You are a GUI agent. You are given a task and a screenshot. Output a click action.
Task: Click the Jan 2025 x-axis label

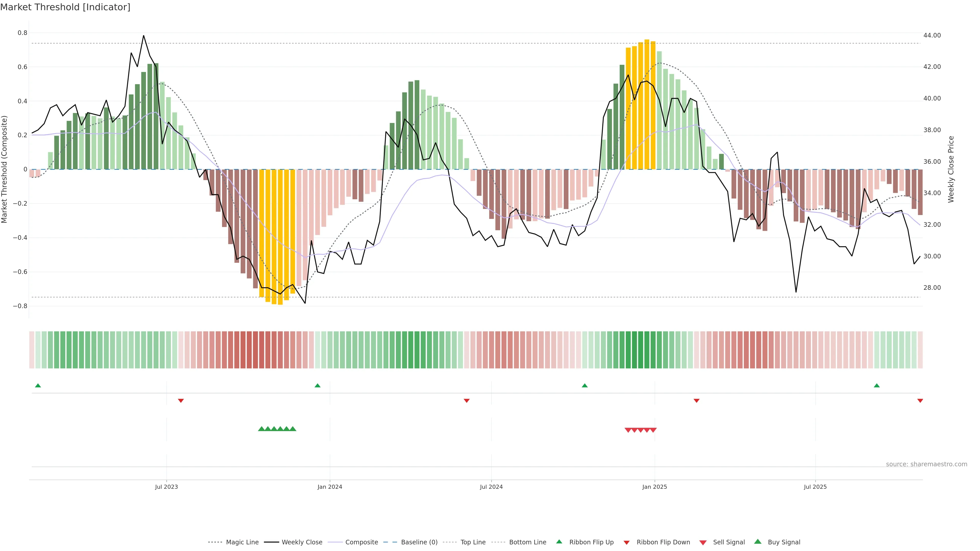(x=654, y=487)
